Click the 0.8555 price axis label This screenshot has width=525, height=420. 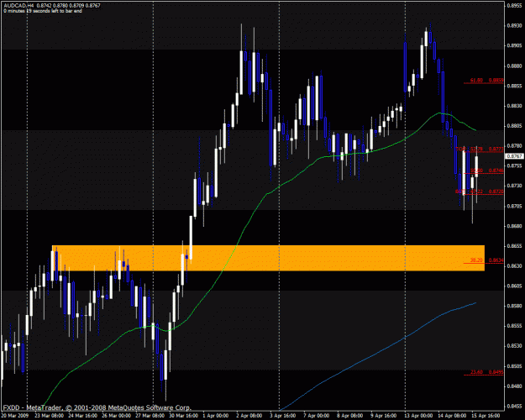(x=514, y=326)
